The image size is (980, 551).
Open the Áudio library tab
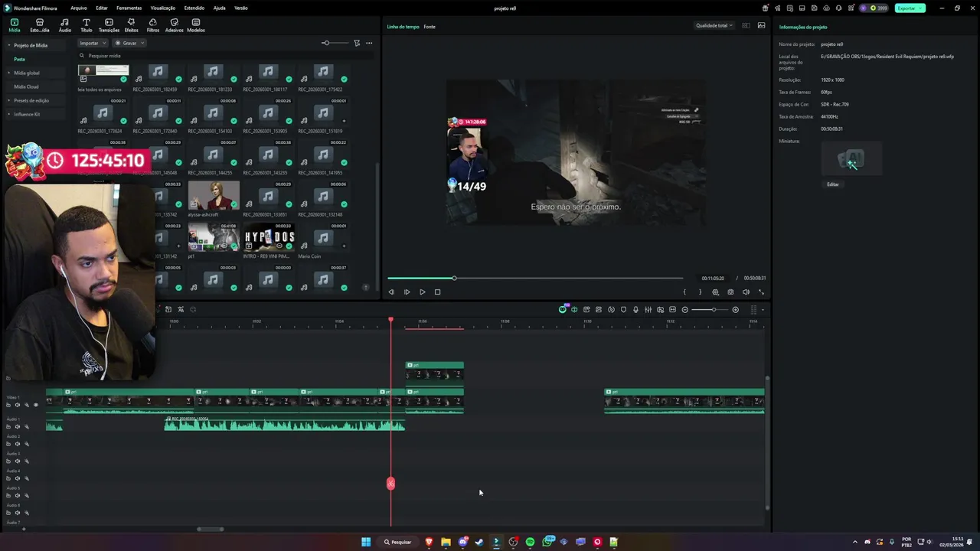coord(64,26)
